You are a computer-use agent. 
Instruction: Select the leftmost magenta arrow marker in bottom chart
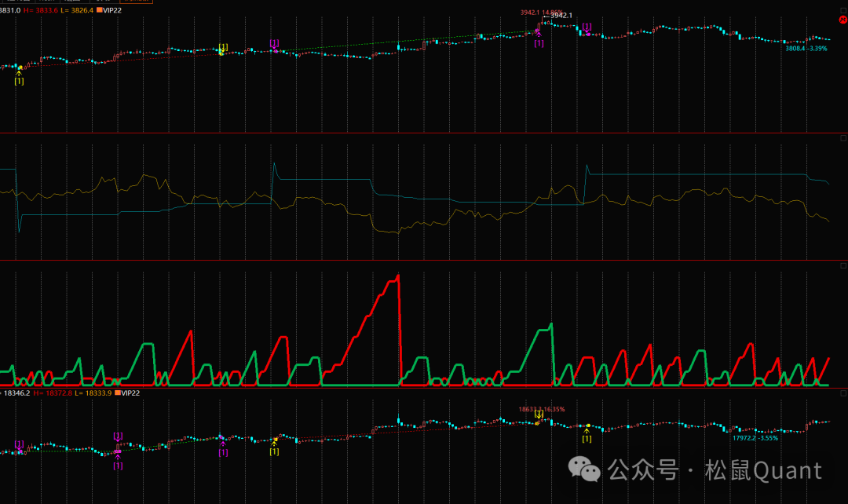(19, 446)
